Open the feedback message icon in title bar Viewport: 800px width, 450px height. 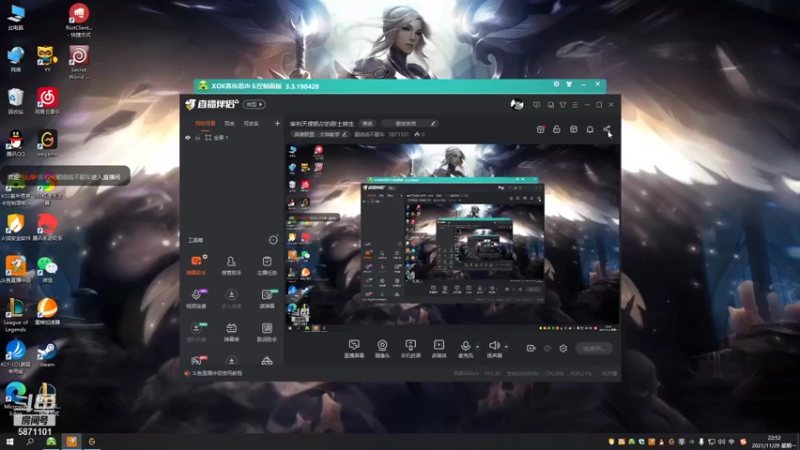pyautogui.click(x=536, y=105)
